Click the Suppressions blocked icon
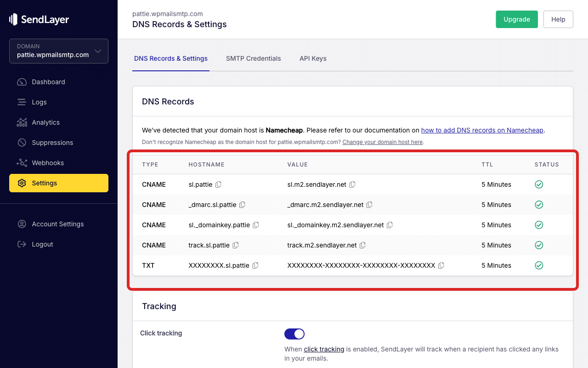This screenshot has height=368, width=588. click(22, 143)
